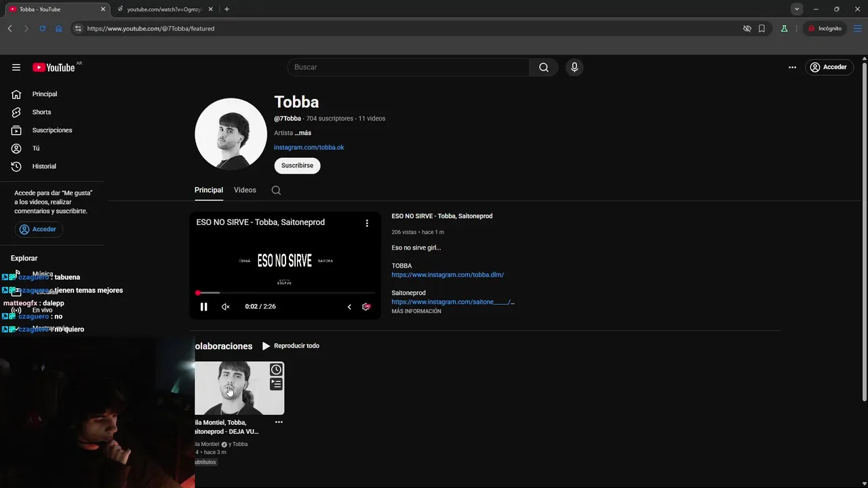Switch to the Videos tab

point(245,190)
